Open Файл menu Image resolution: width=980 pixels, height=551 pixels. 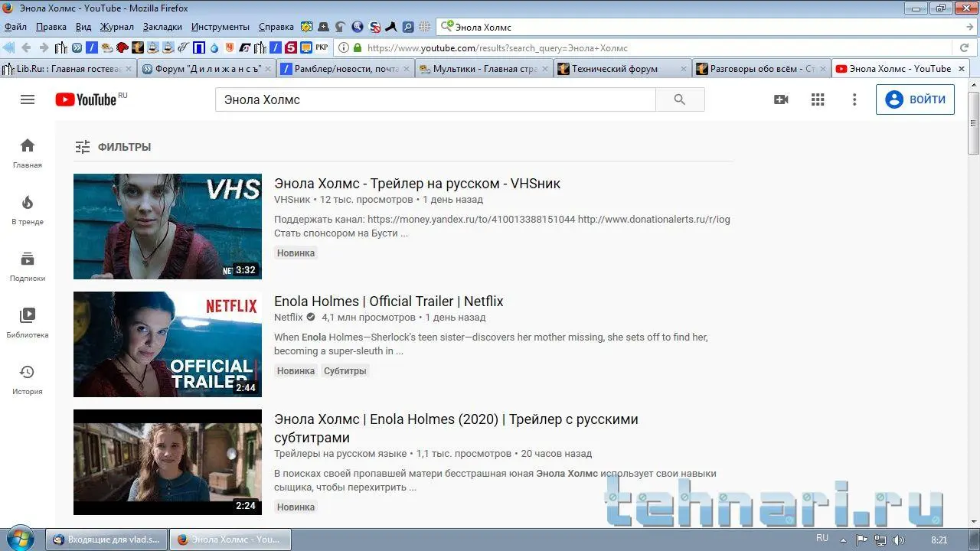(15, 27)
